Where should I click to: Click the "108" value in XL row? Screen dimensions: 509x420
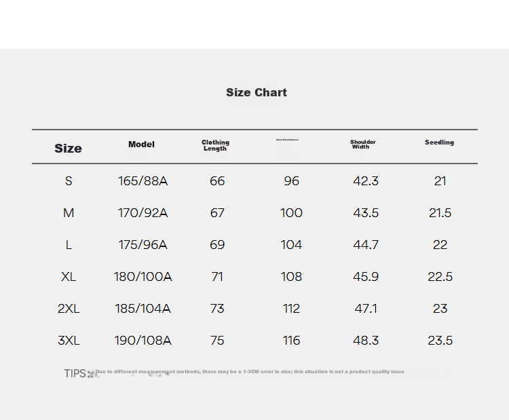pos(292,277)
